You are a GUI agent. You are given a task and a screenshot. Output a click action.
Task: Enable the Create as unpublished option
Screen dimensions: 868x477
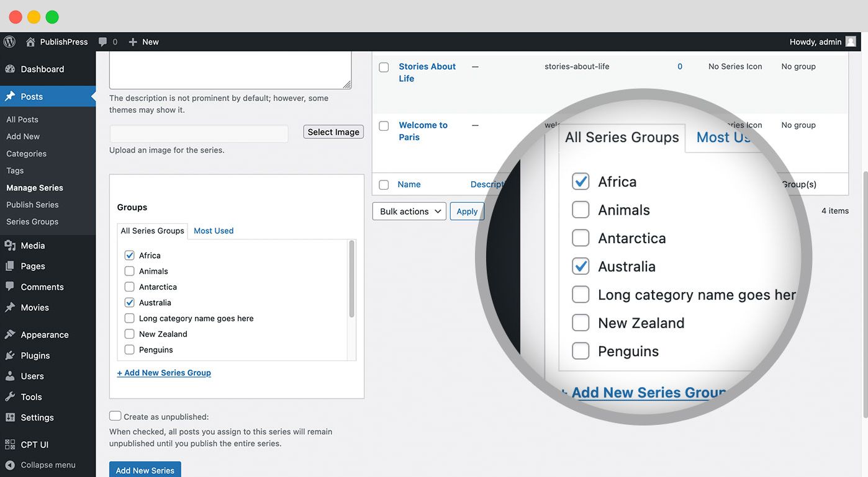pos(115,415)
